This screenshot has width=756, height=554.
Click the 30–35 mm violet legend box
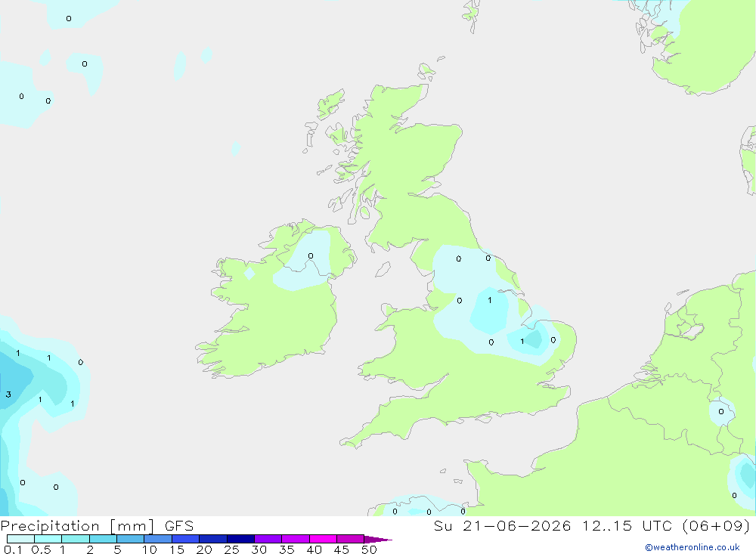(268, 539)
